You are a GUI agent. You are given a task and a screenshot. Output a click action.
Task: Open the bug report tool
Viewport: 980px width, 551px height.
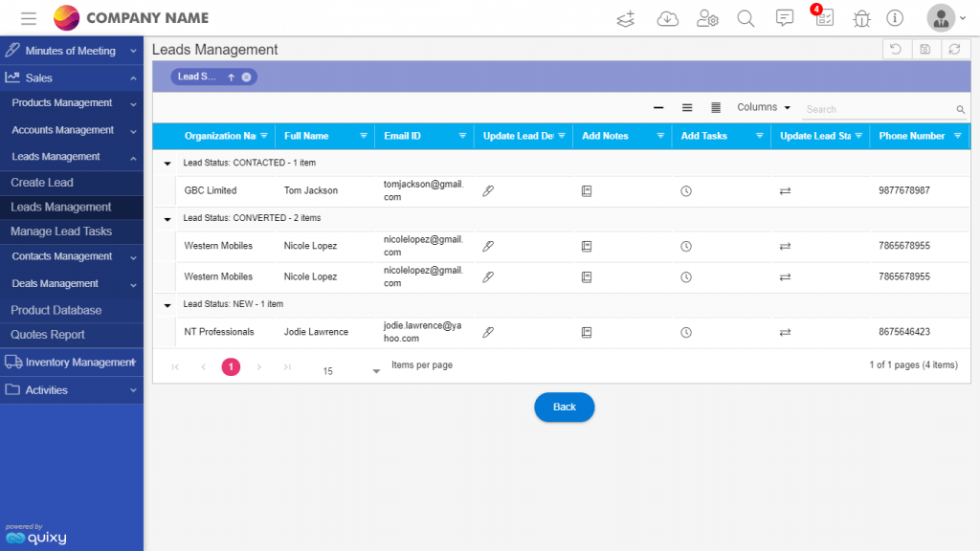coord(860,18)
